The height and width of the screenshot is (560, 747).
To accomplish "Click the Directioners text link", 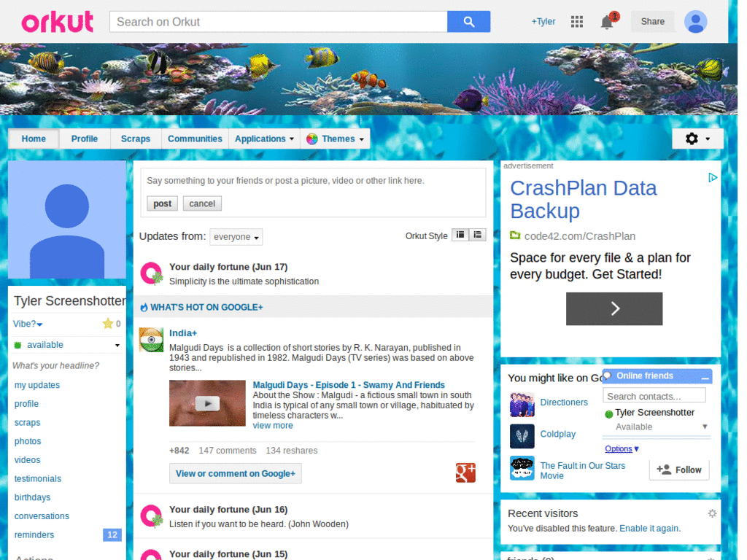I will pyautogui.click(x=564, y=402).
